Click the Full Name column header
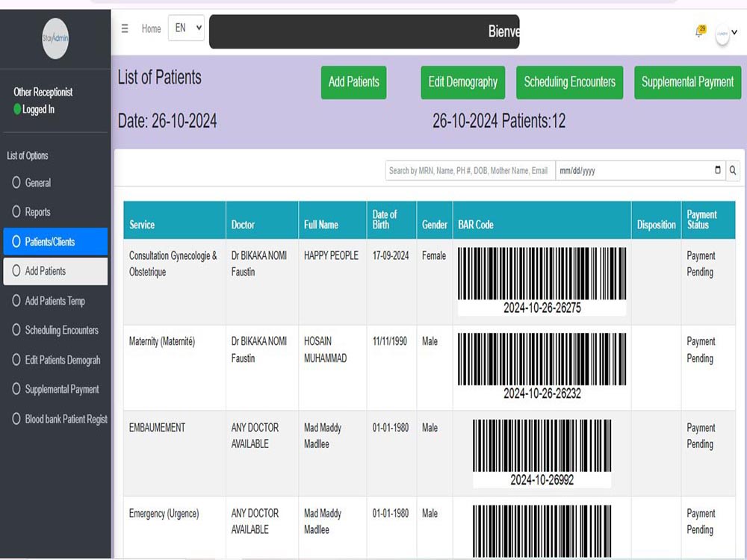747x560 pixels. (332, 220)
